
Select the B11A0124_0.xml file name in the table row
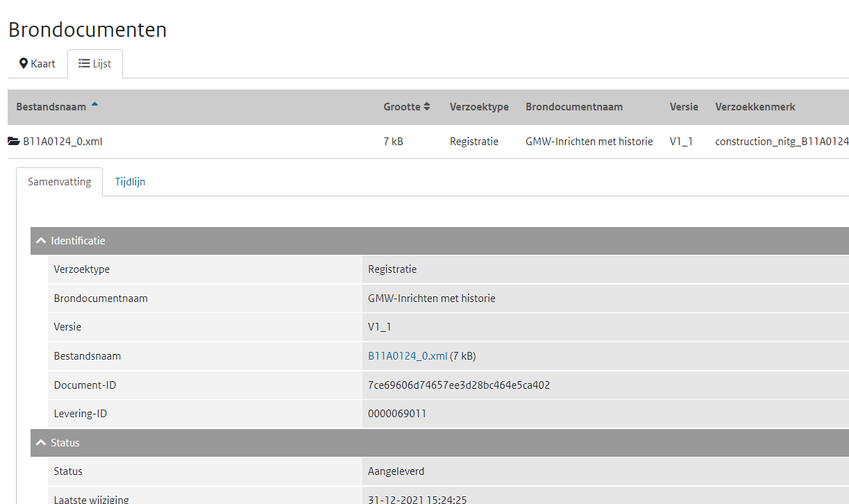[x=62, y=142]
